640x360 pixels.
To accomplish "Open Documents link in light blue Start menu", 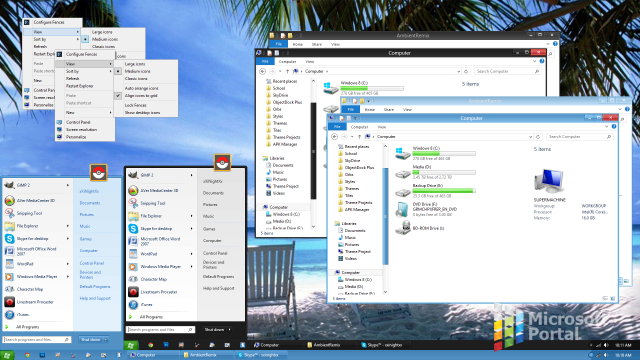I will coord(90,203).
